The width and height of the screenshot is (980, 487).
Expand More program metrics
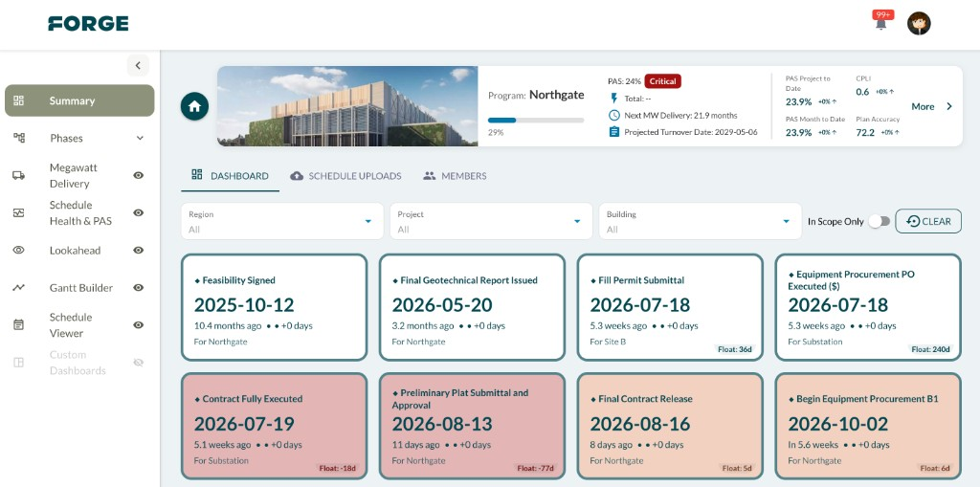pyautogui.click(x=932, y=106)
